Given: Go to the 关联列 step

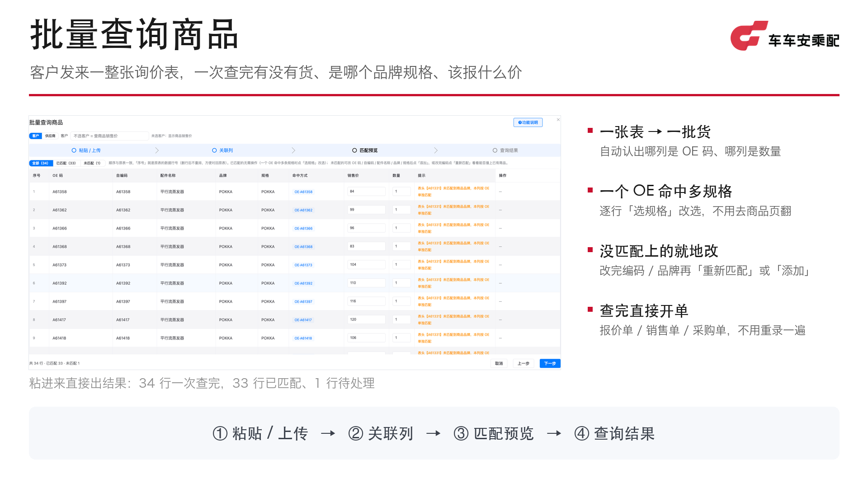Looking at the screenshot, I should [x=222, y=150].
